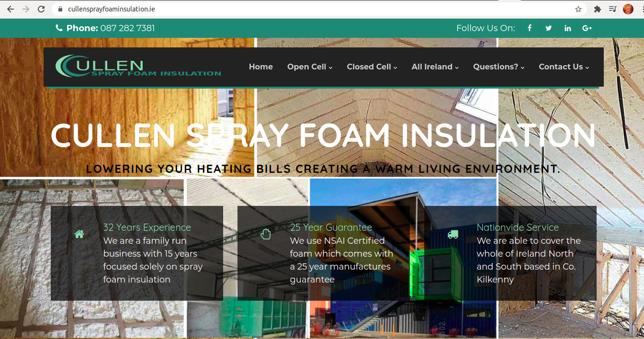
Task: Expand the Open Cell dropdown menu
Action: click(310, 67)
